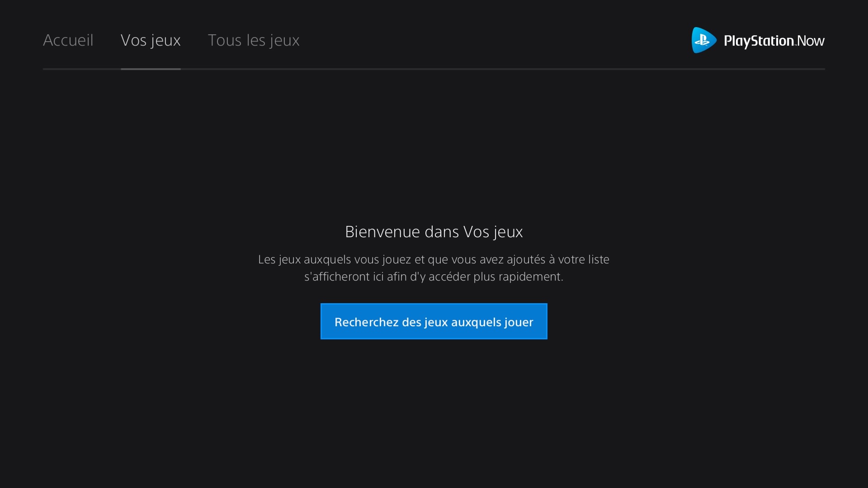The width and height of the screenshot is (868, 488).
Task: Go to the home page via Accueil
Action: [68, 40]
